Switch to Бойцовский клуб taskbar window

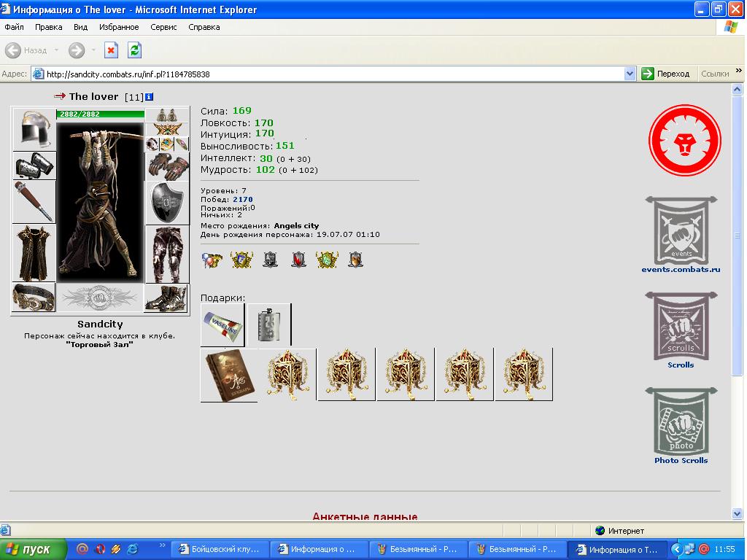pyautogui.click(x=220, y=549)
